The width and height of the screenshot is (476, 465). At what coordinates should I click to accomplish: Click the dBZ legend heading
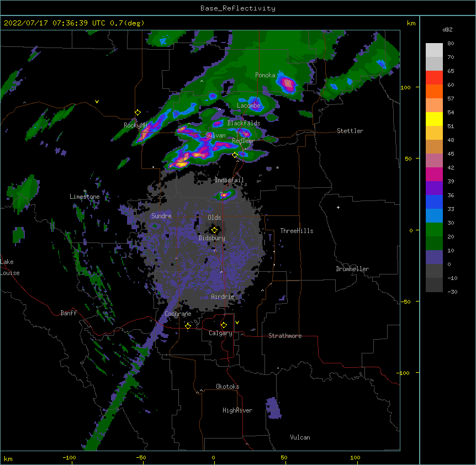coord(447,30)
